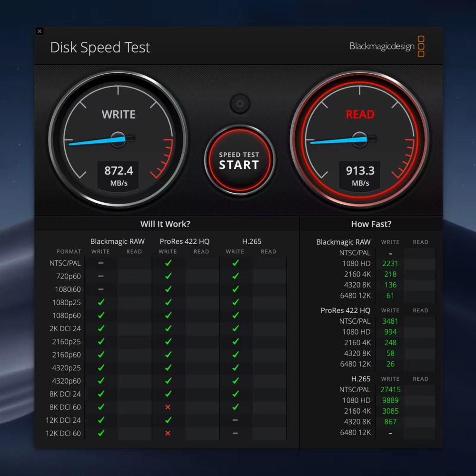476x476 pixels.
Task: Click H.265 dash for 12K DCI 24
Action: (235, 420)
